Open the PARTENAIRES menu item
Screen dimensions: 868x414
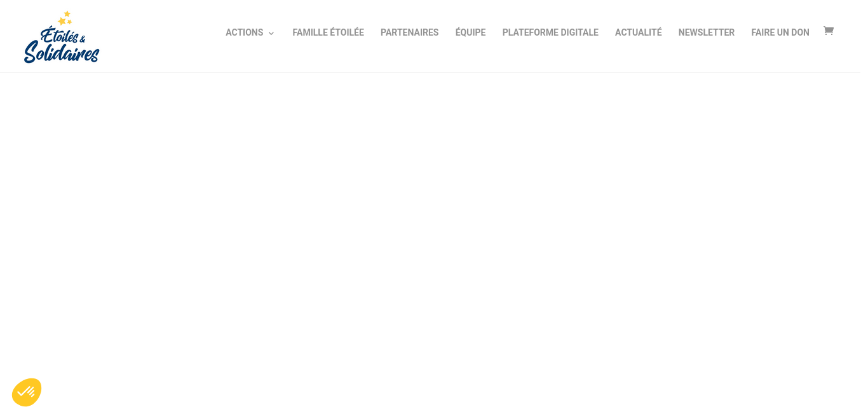point(409,32)
